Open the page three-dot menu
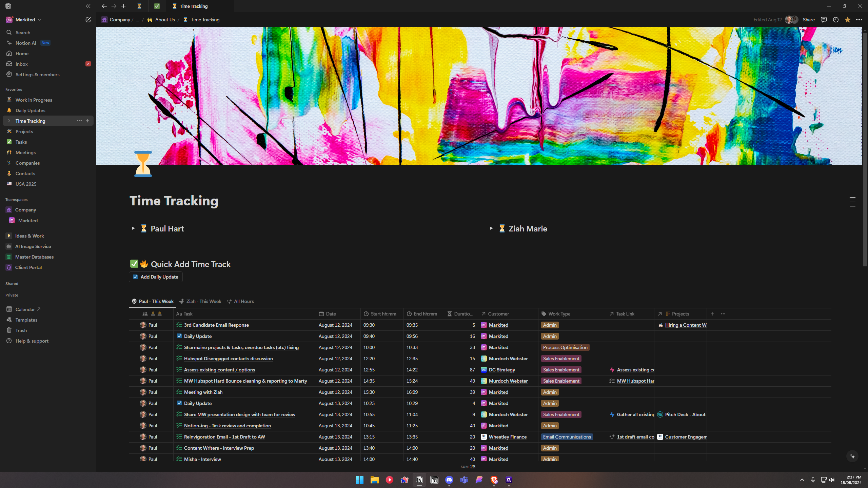The height and width of the screenshot is (488, 868). click(859, 20)
